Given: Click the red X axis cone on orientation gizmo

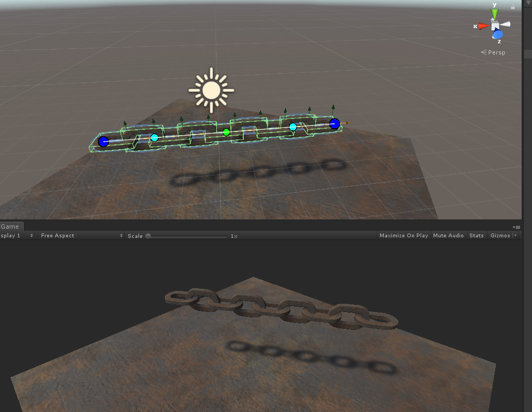Looking at the screenshot, I should coord(484,26).
